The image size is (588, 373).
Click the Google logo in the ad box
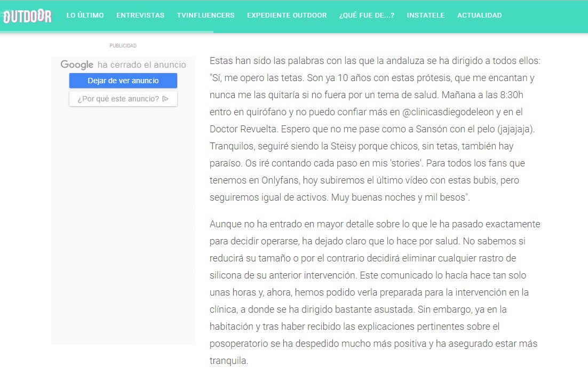(x=77, y=65)
